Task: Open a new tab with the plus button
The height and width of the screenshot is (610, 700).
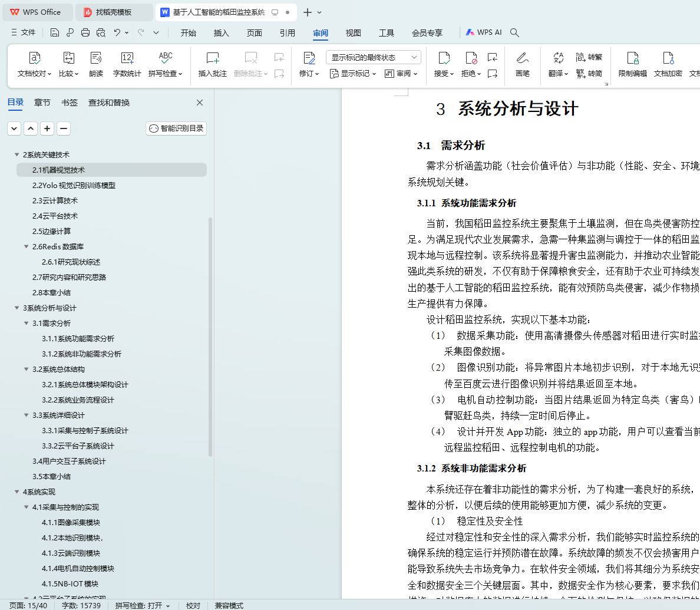Action: (x=307, y=12)
